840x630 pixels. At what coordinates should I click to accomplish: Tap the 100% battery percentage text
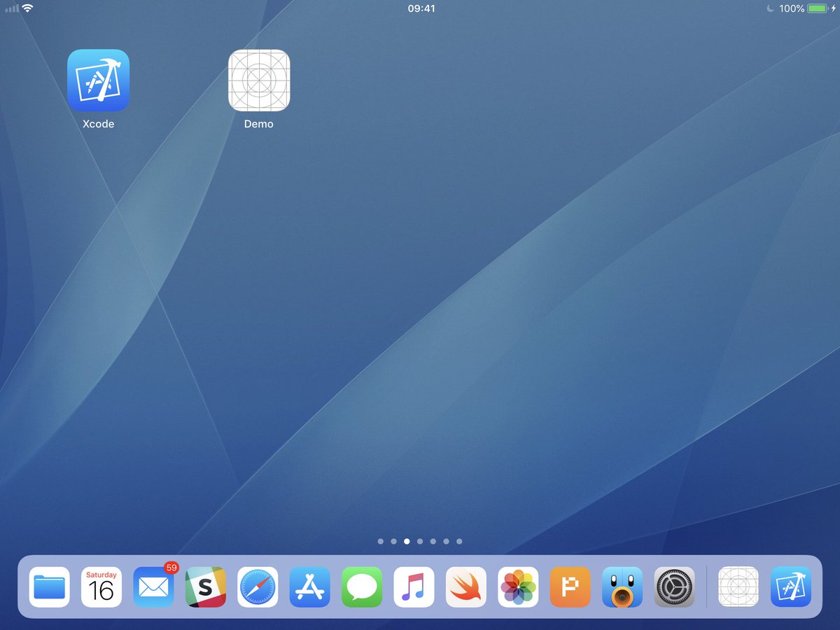792,8
